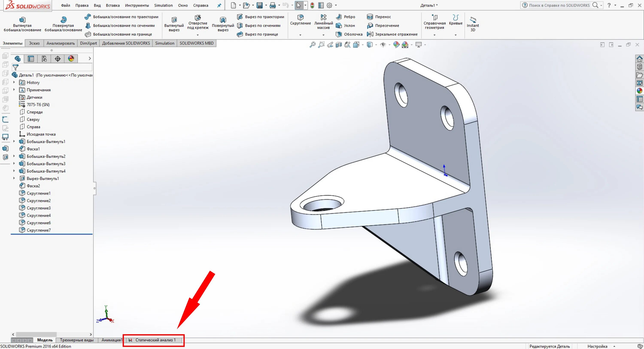
Task: Click the Линейный массив icon
Action: click(322, 19)
